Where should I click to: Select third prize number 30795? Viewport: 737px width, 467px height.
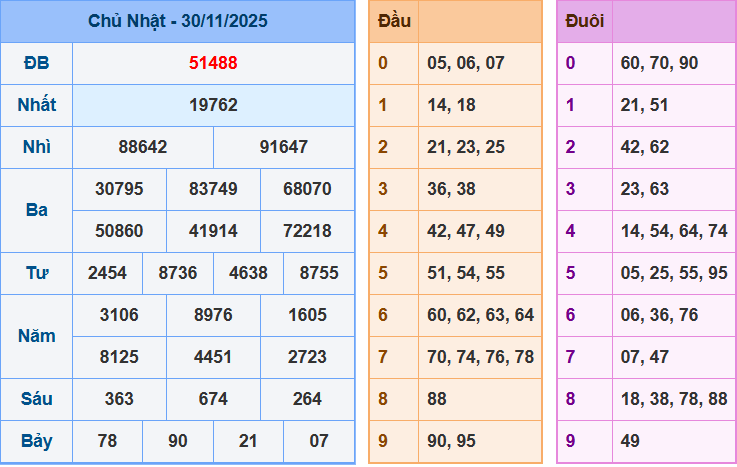(x=119, y=189)
